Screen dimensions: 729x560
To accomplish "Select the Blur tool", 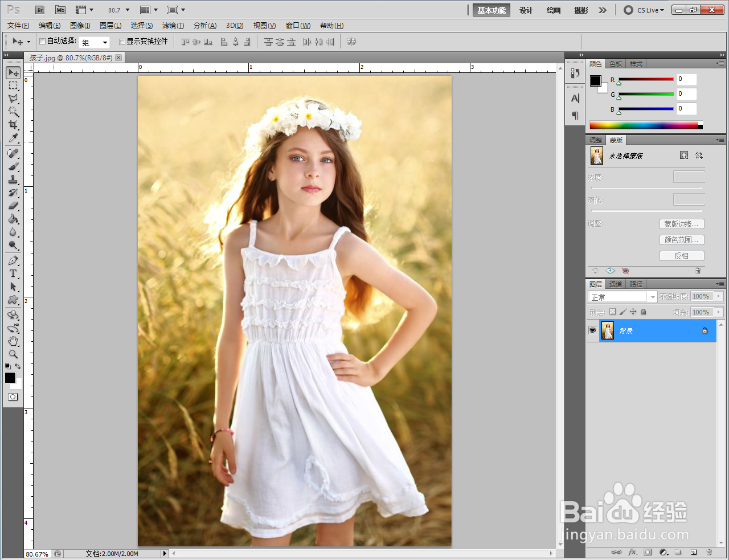I will [x=13, y=232].
